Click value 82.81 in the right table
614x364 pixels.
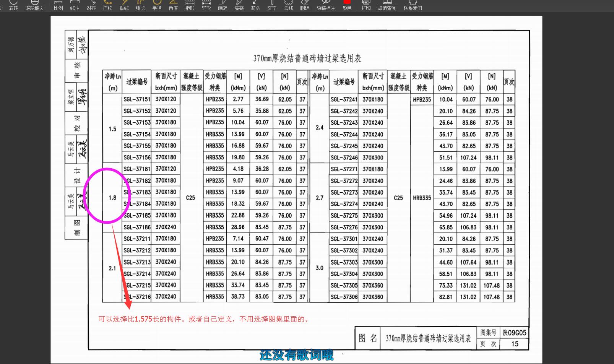tap(446, 297)
